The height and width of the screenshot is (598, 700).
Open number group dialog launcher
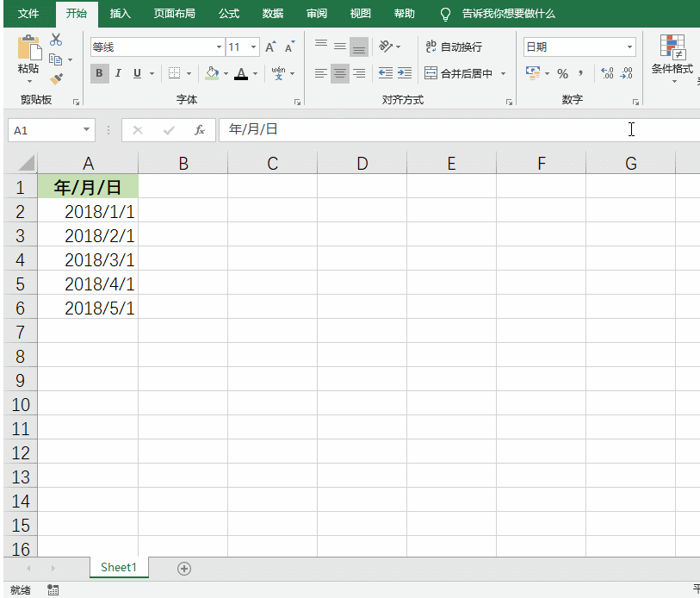(635, 103)
